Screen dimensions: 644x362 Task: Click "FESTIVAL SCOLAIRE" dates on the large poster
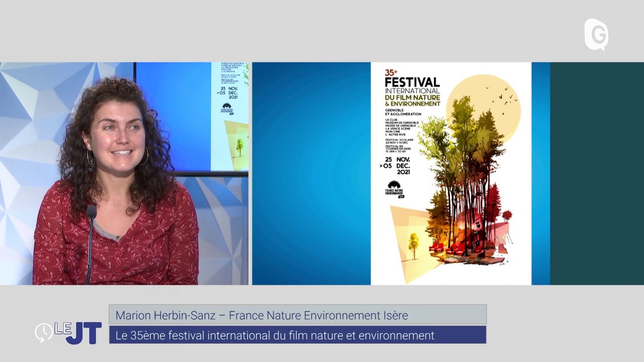point(399,141)
